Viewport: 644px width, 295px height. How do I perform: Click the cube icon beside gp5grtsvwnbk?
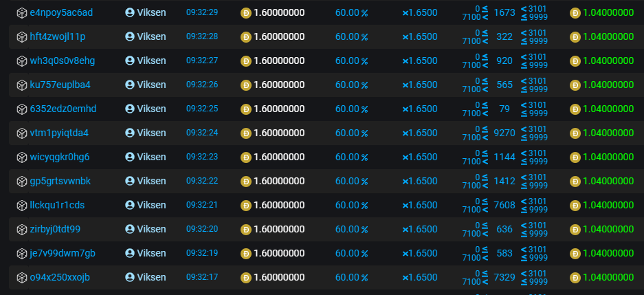click(21, 182)
